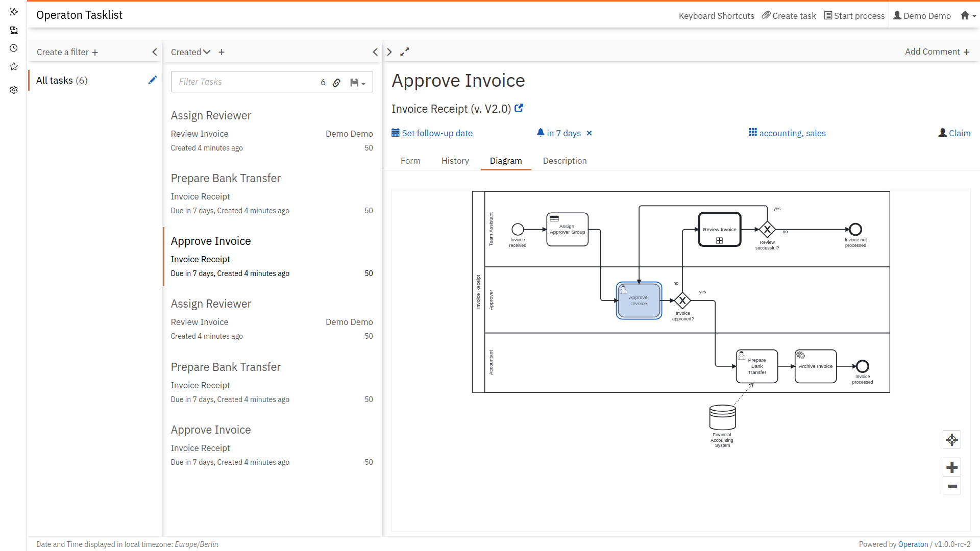The height and width of the screenshot is (551, 980).
Task: Switch to the Form tab
Action: (410, 161)
